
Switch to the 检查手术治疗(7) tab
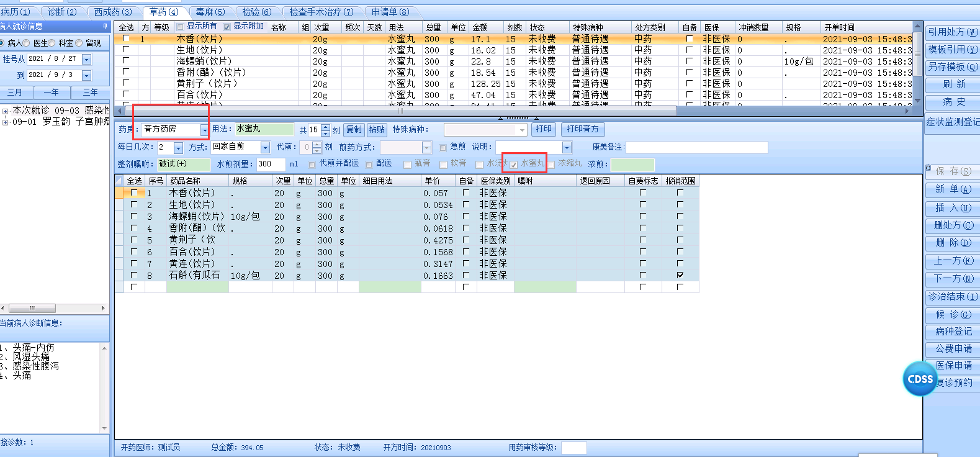tap(321, 12)
